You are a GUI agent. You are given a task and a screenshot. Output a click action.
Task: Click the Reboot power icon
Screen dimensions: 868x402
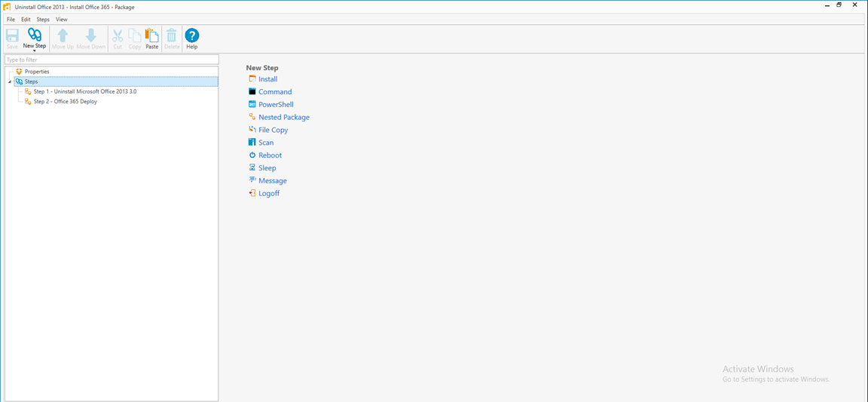(252, 155)
